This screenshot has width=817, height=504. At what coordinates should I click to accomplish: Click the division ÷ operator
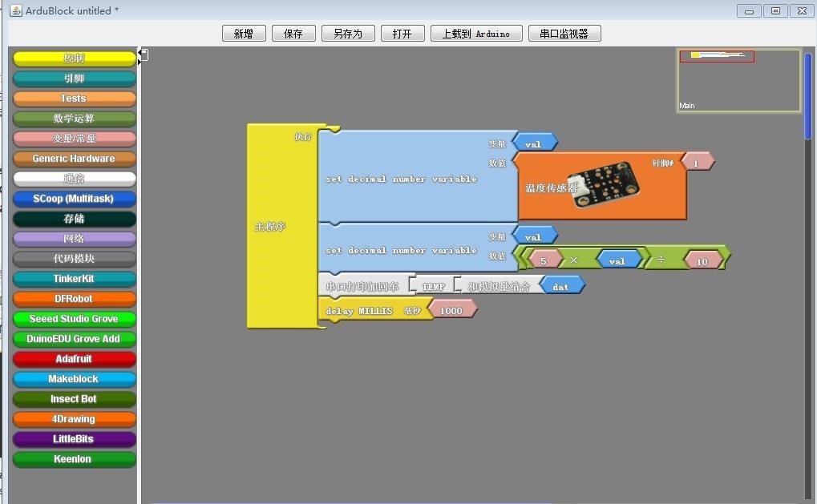pyautogui.click(x=661, y=260)
